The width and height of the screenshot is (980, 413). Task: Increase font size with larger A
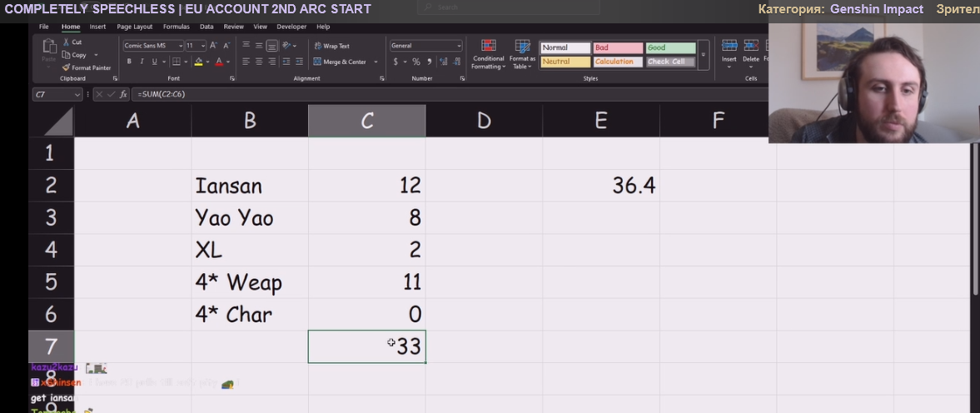click(x=214, y=46)
